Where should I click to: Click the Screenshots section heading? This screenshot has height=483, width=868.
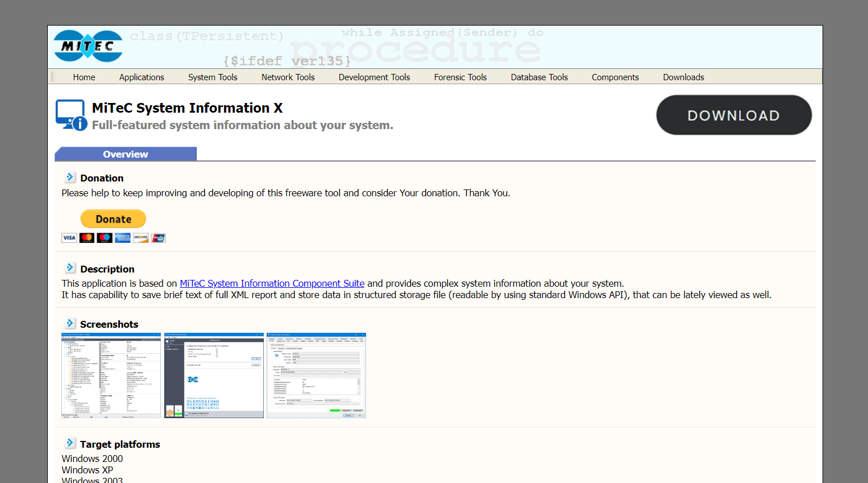click(109, 324)
